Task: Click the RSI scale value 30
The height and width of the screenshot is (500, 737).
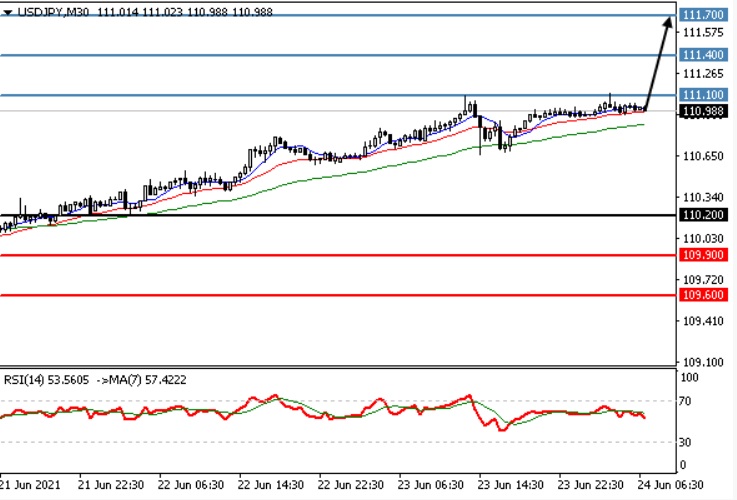Action: coord(685,442)
